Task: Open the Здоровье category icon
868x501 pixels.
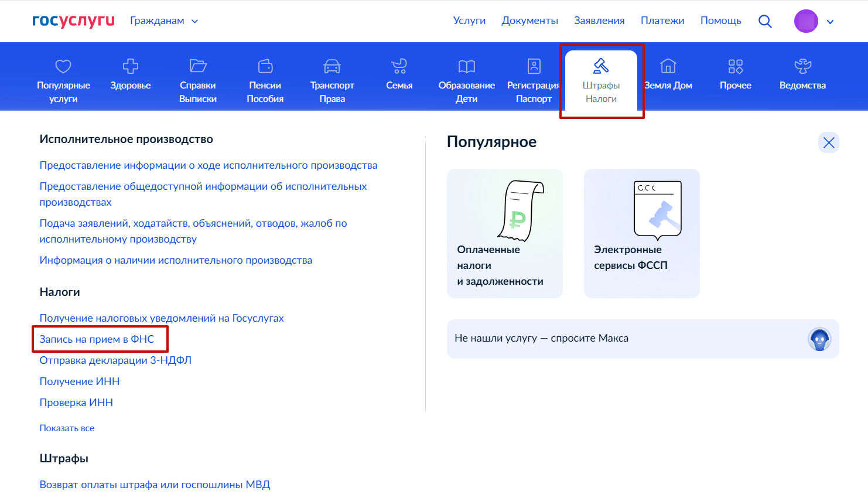Action: point(130,66)
